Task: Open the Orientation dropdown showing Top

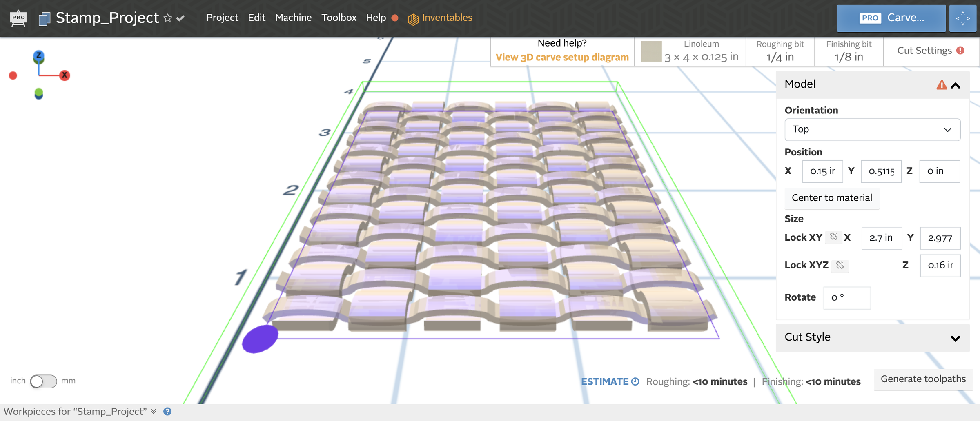Action: (872, 129)
